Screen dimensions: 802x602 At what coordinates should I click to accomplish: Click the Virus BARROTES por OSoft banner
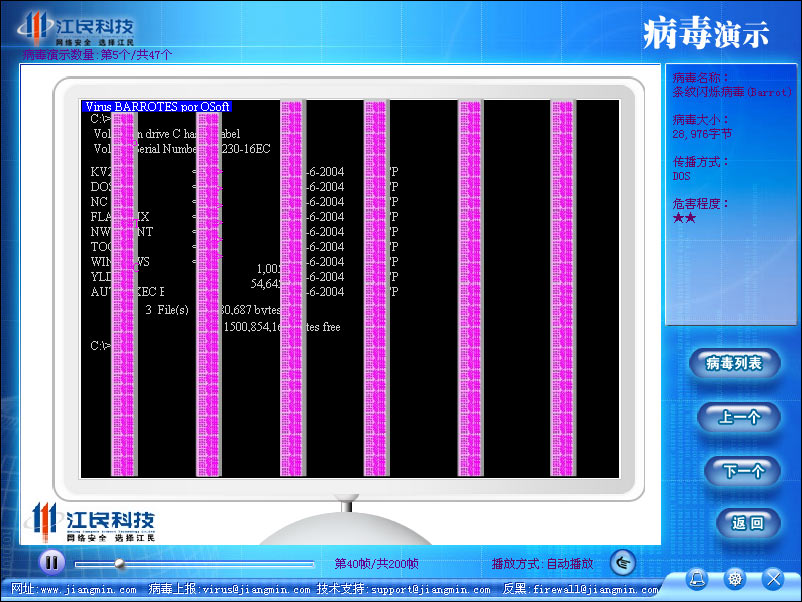pos(157,106)
